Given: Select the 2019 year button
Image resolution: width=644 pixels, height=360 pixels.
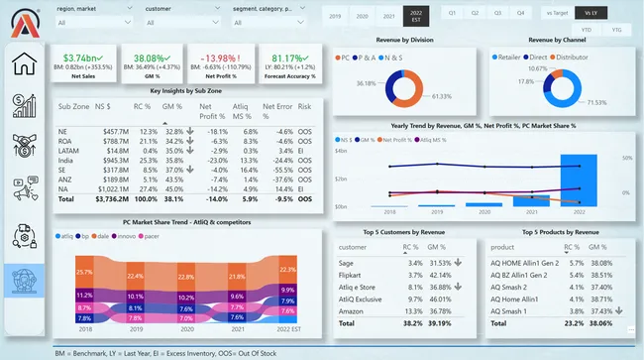Looking at the screenshot, I should pos(335,16).
